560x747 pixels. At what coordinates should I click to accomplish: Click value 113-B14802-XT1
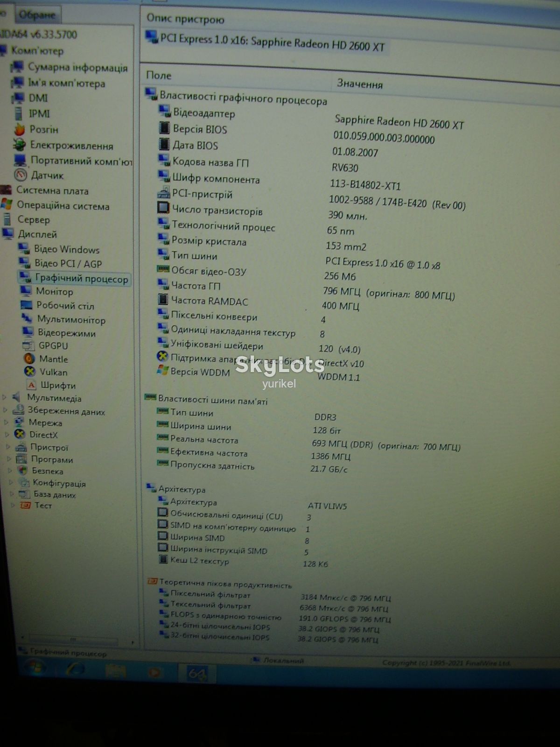[365, 185]
